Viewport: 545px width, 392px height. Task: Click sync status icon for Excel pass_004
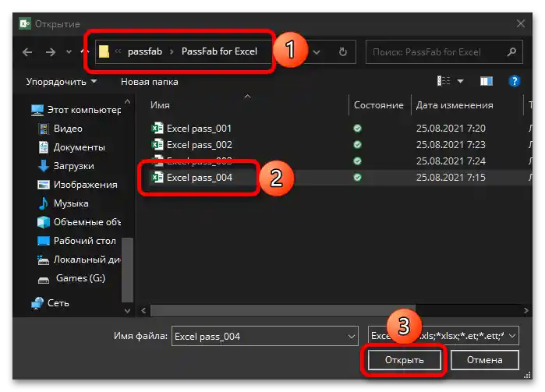point(357,178)
